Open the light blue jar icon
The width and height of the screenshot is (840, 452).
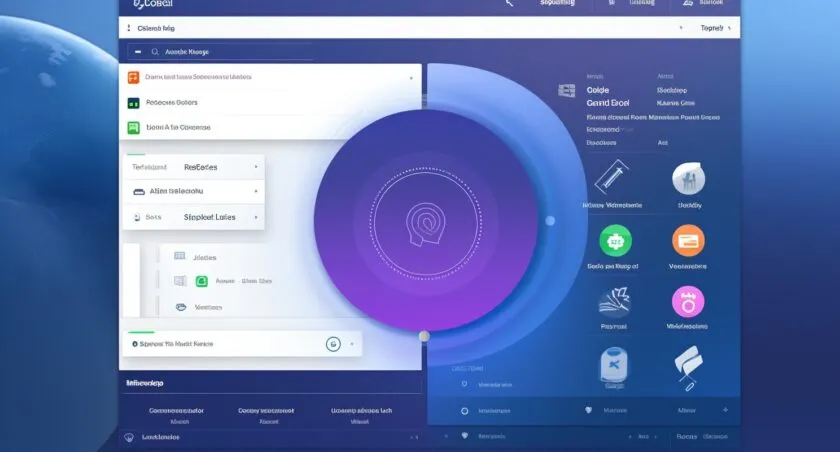click(614, 365)
